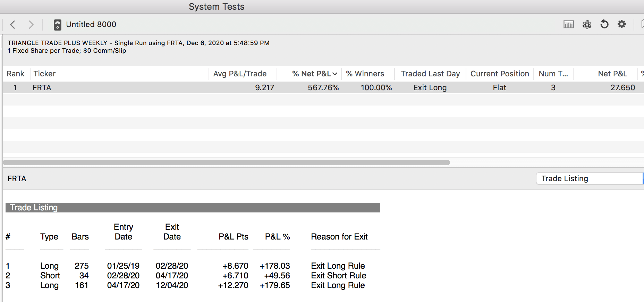This screenshot has width=644, height=302.
Task: Sort by the % Winners column header
Action: (x=365, y=74)
